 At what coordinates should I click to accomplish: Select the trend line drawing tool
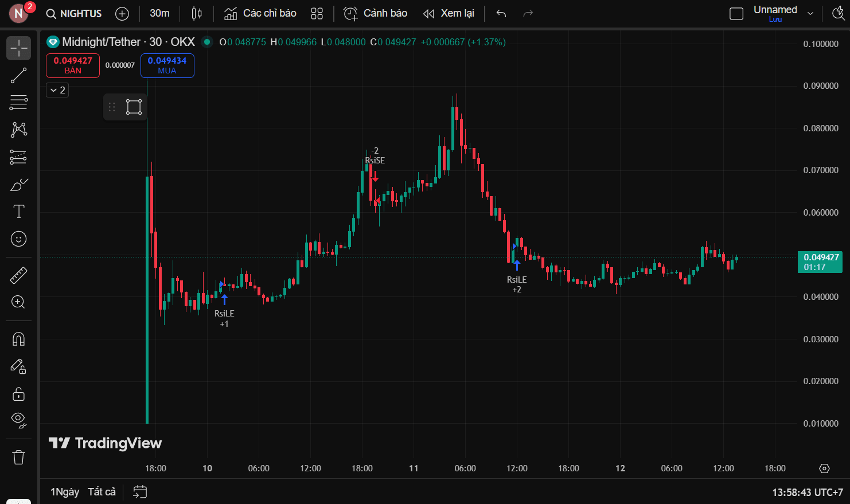18,75
